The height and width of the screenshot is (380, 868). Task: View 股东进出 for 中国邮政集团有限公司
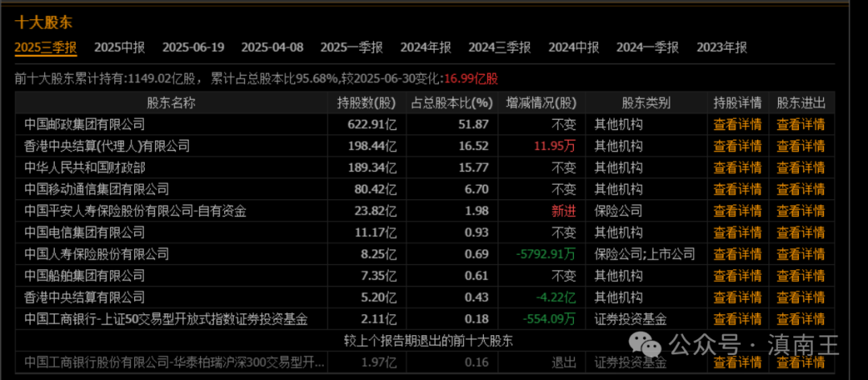tap(801, 124)
